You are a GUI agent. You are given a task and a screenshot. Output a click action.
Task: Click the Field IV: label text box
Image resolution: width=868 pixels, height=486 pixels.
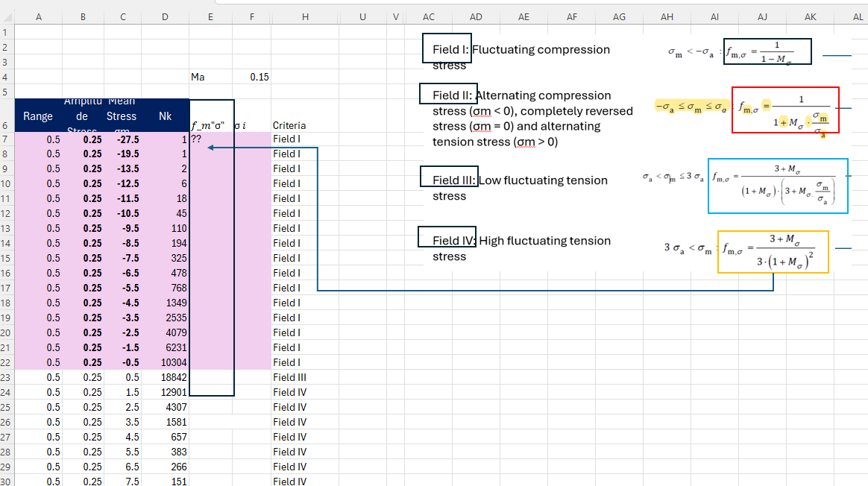[447, 236]
